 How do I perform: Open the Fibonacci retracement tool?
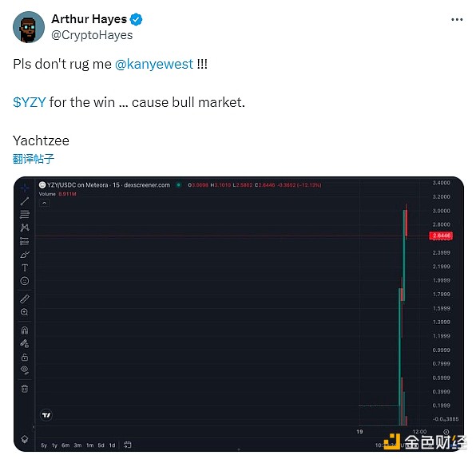point(25,214)
